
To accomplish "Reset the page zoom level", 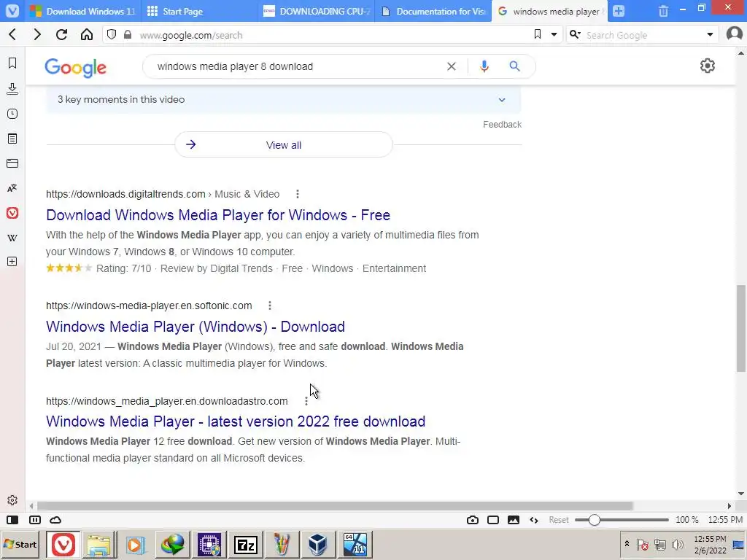I will tap(558, 520).
